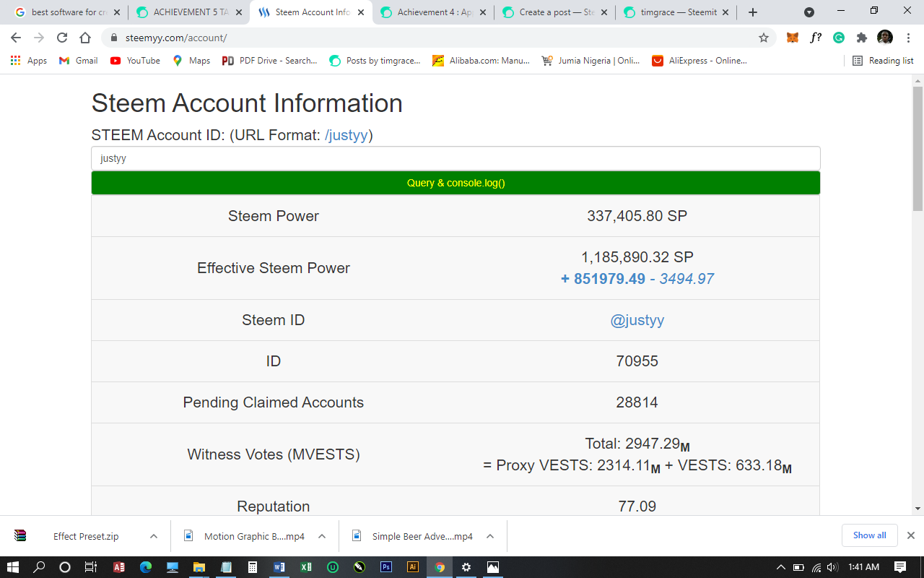Image resolution: width=924 pixels, height=578 pixels.
Task: Click Show all downloads
Action: pos(869,535)
